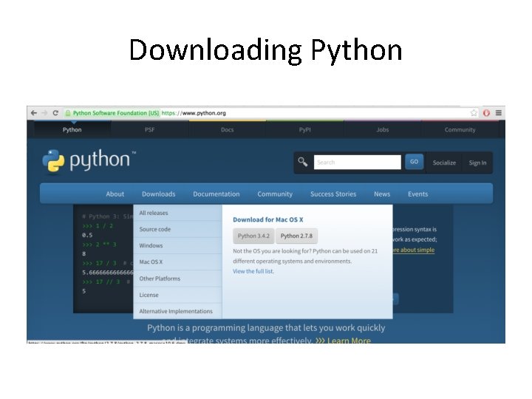Click the View the full list link
Screen dimensions: 532x399
pyautogui.click(x=253, y=271)
